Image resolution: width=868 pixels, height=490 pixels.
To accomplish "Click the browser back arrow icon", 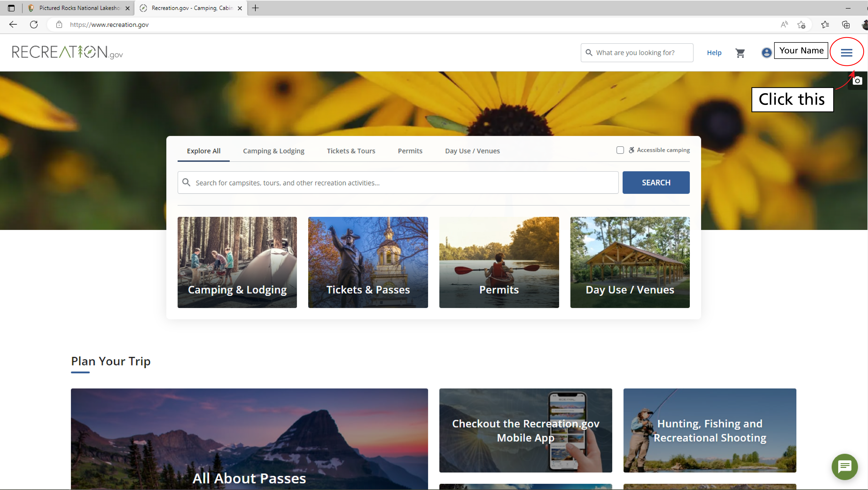I will (x=13, y=24).
